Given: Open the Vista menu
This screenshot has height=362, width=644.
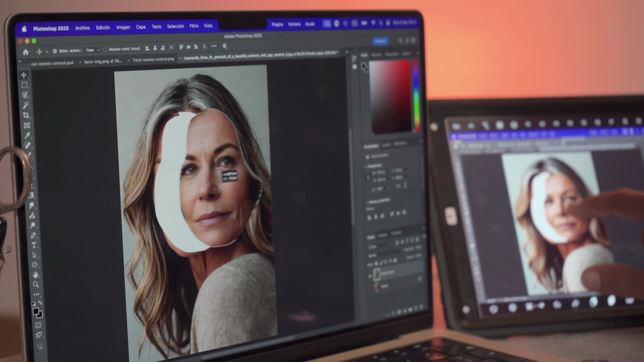Looking at the screenshot, I should 208,25.
